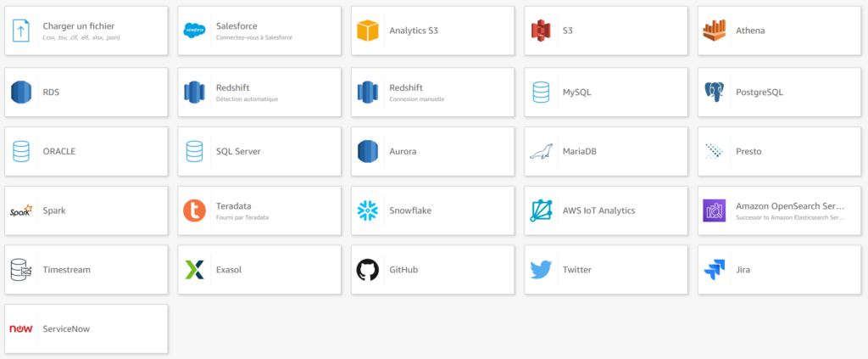
Task: Click the 'Charger un fichier' label
Action: [79, 26]
